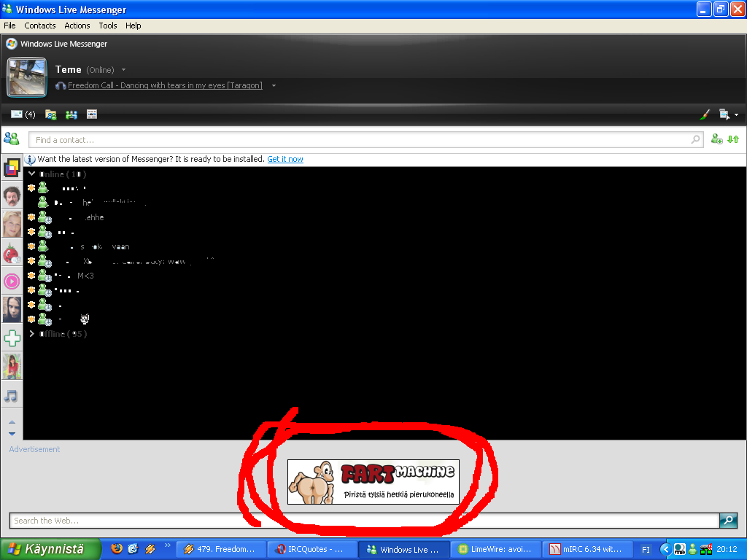Open the calendar-style toolbar icon

click(92, 114)
